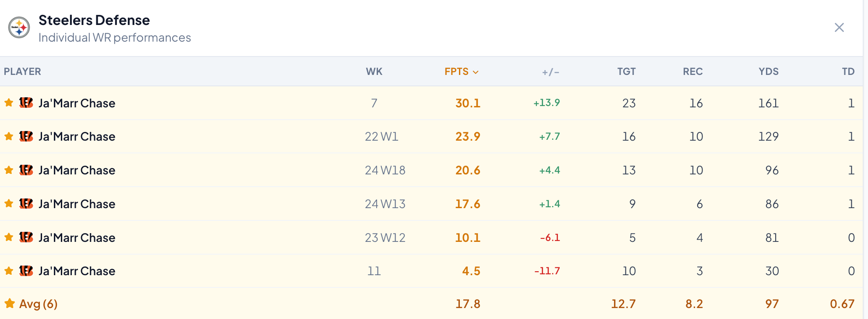Click star icon in the 23 W12 row

pos(9,237)
